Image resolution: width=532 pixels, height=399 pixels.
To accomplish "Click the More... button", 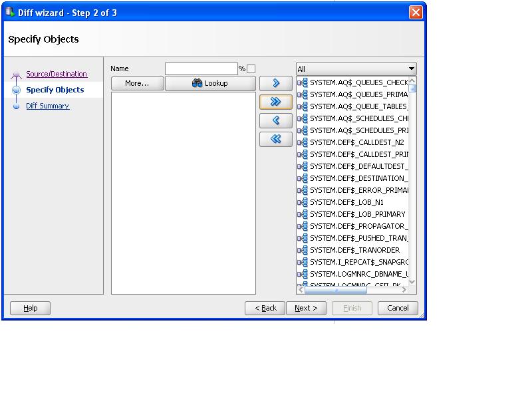I will click(x=138, y=84).
